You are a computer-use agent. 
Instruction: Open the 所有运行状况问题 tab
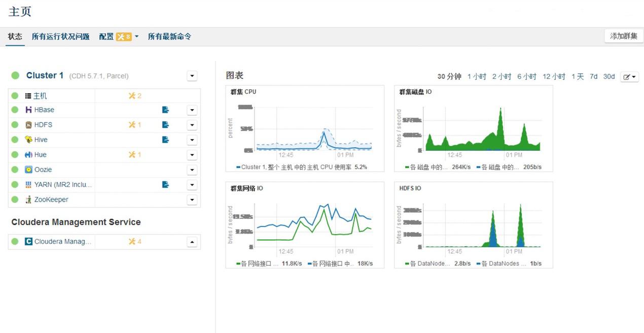click(60, 37)
